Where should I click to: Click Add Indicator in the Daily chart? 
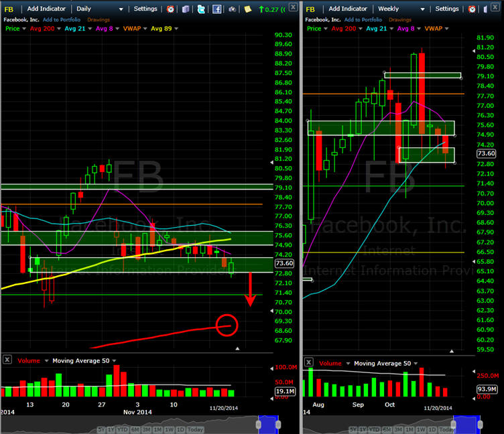46,9
